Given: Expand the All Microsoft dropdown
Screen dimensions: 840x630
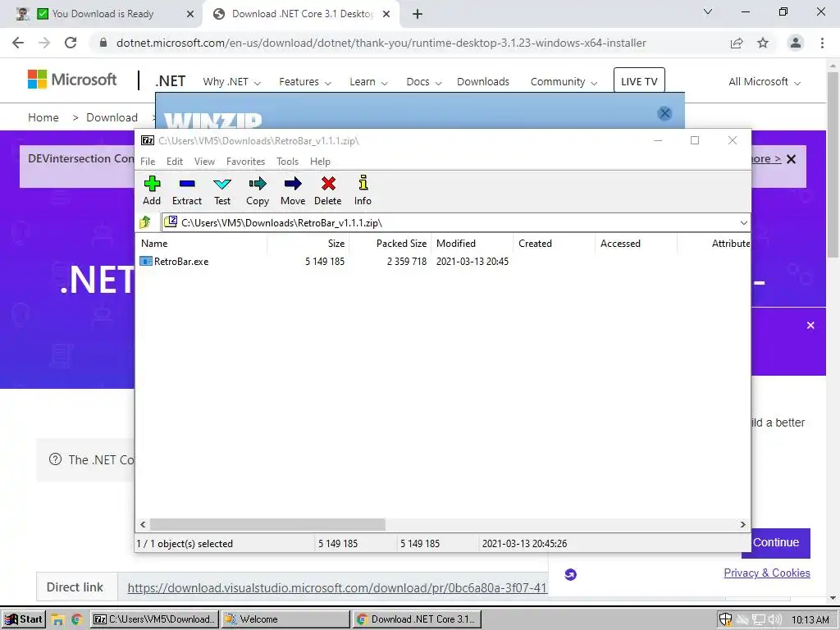Looking at the screenshot, I should (765, 82).
